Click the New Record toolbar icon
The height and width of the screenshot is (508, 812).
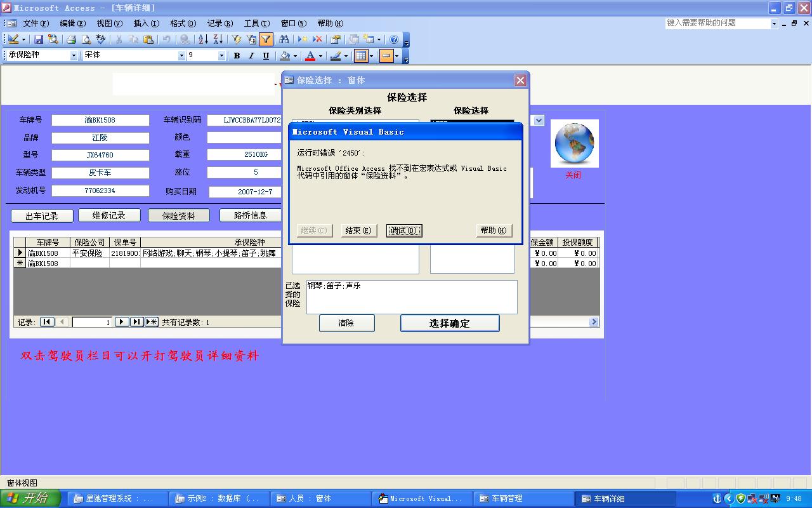[x=303, y=39]
